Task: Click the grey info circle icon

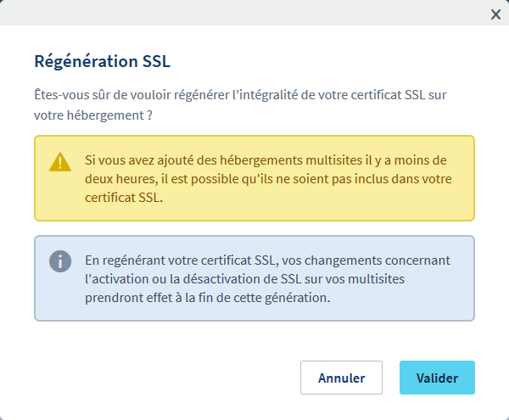Action: [60, 260]
